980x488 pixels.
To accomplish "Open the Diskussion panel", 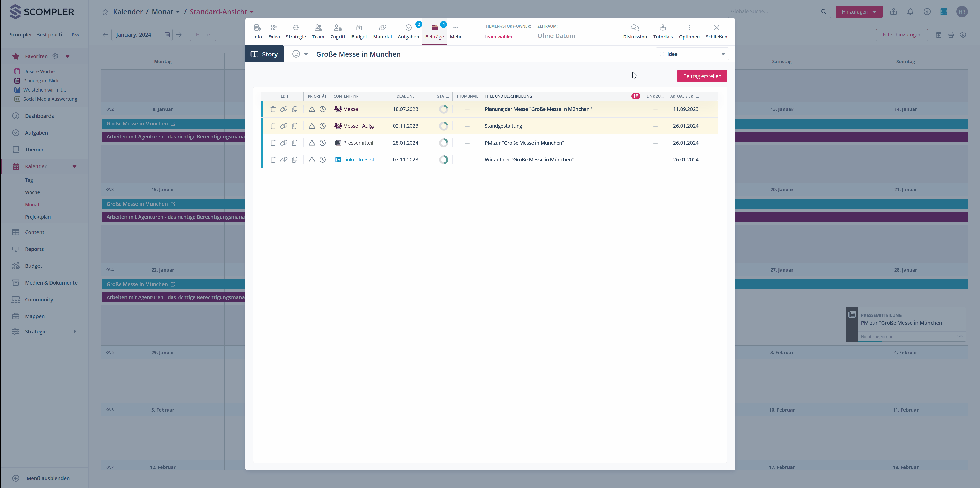I will coord(635,31).
